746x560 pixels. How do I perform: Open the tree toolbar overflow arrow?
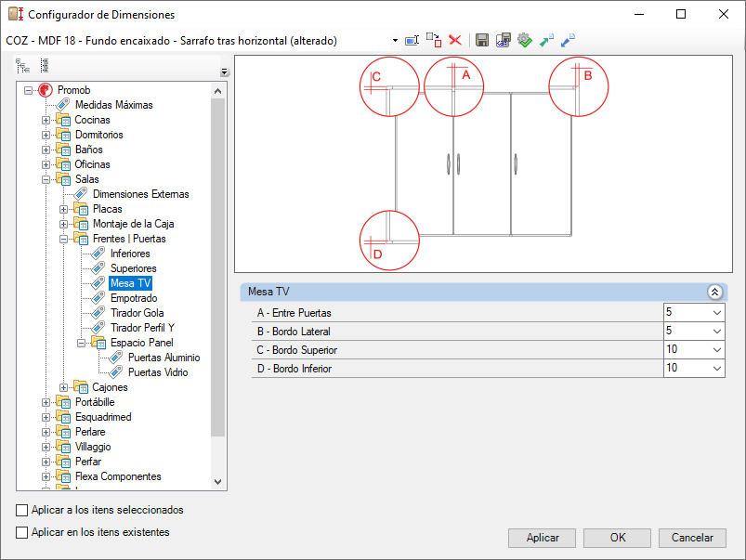pyautogui.click(x=225, y=72)
